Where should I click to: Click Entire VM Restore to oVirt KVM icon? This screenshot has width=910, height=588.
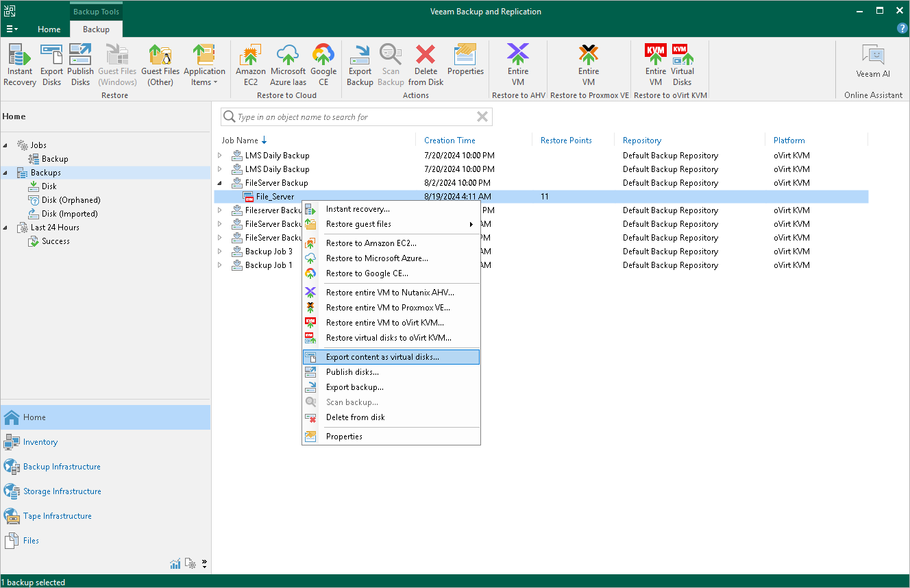(x=656, y=65)
